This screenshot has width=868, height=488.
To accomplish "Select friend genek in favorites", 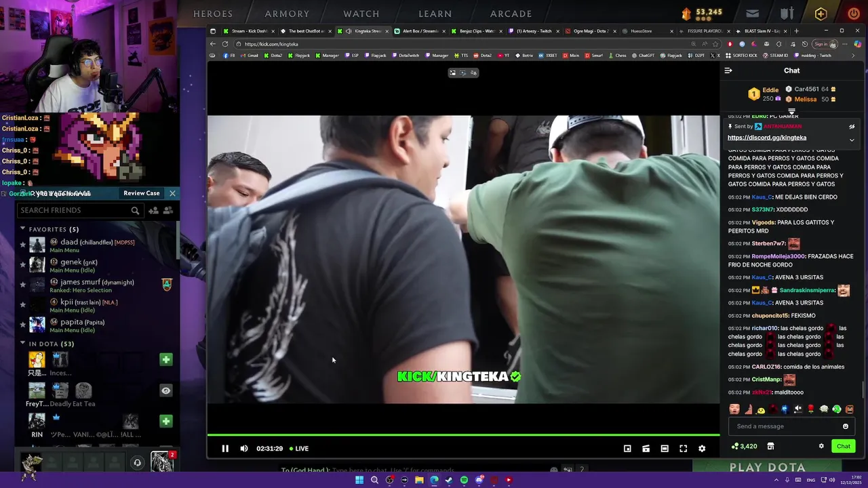I will pos(98,266).
